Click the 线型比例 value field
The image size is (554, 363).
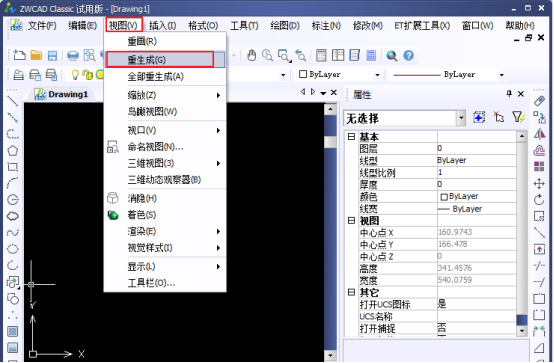click(x=477, y=172)
